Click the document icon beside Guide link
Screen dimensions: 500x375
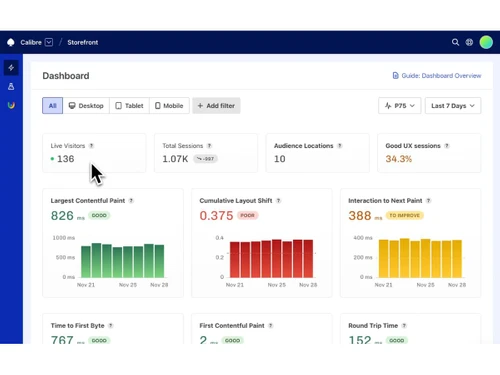point(395,76)
